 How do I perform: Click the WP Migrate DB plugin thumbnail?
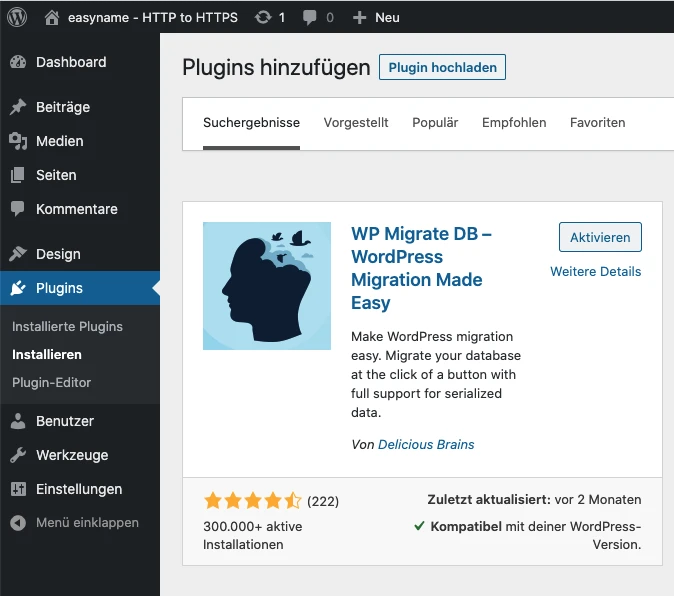[267, 286]
